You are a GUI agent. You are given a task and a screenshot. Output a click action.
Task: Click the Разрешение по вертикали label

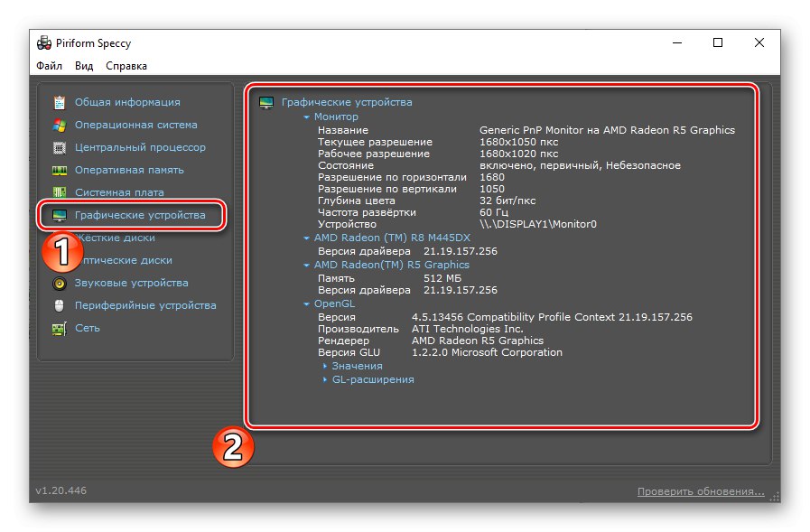point(386,189)
